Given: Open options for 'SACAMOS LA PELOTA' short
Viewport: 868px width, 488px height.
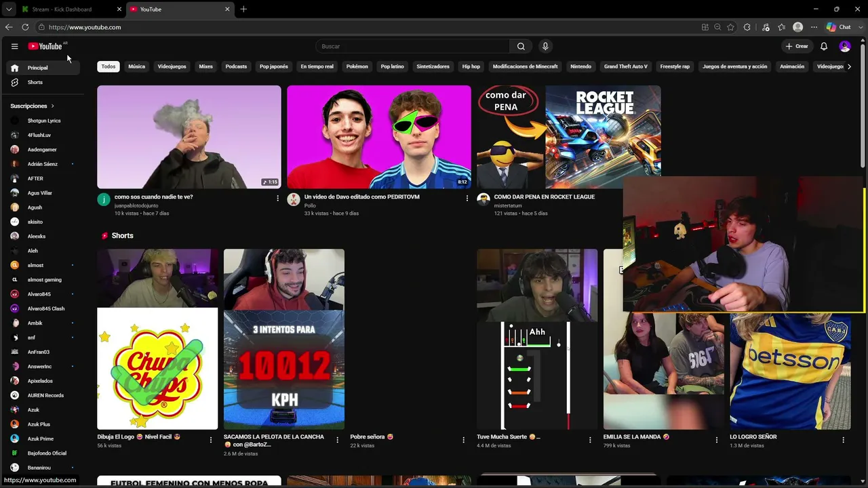Looking at the screenshot, I should [x=337, y=439].
